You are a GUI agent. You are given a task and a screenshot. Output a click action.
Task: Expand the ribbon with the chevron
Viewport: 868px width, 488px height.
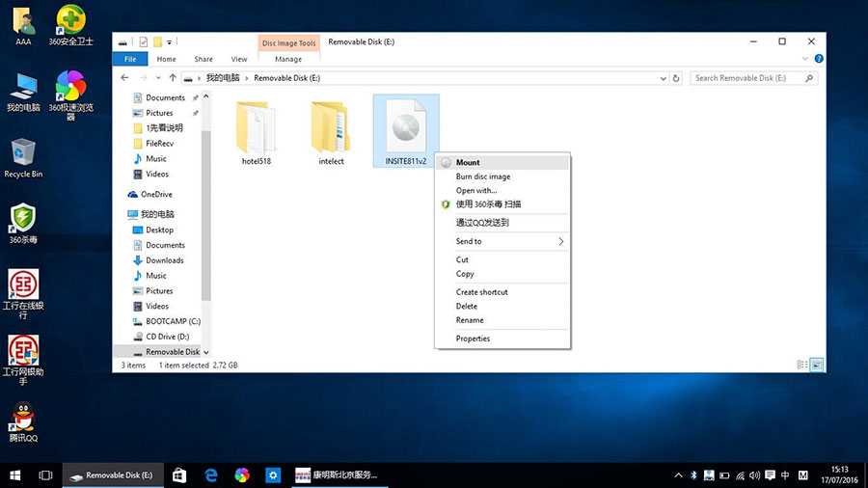pos(805,59)
